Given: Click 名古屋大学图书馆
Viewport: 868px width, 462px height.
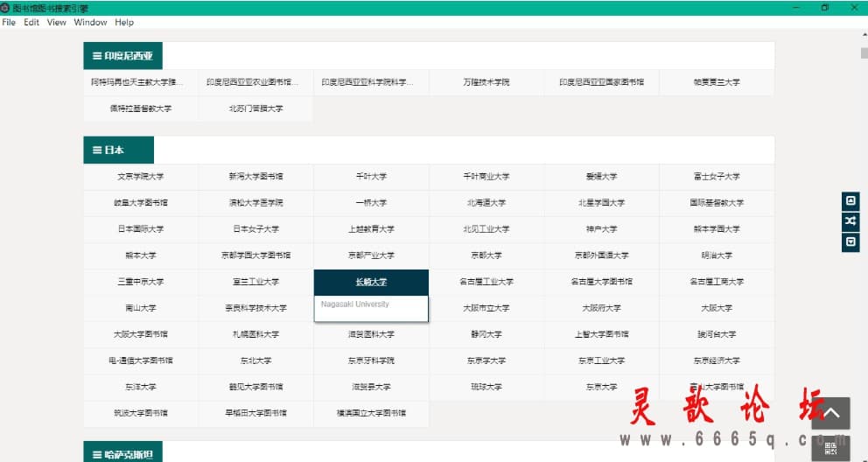Looking at the screenshot, I should [x=602, y=282].
